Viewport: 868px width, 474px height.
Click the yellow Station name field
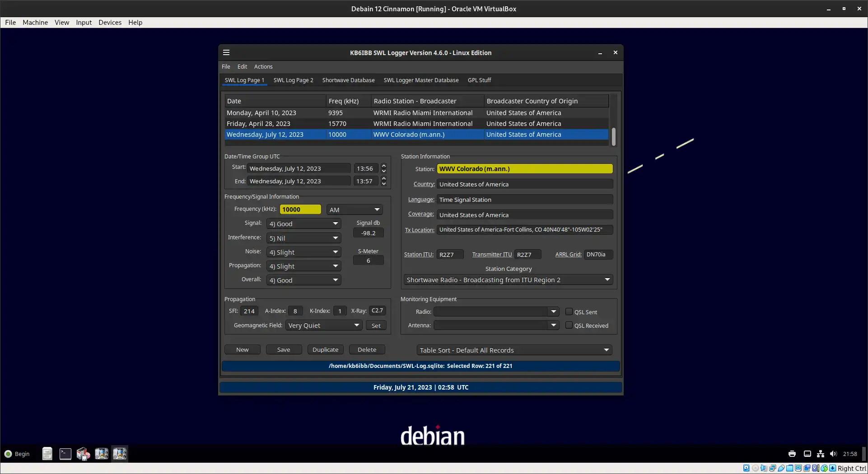[525, 168]
